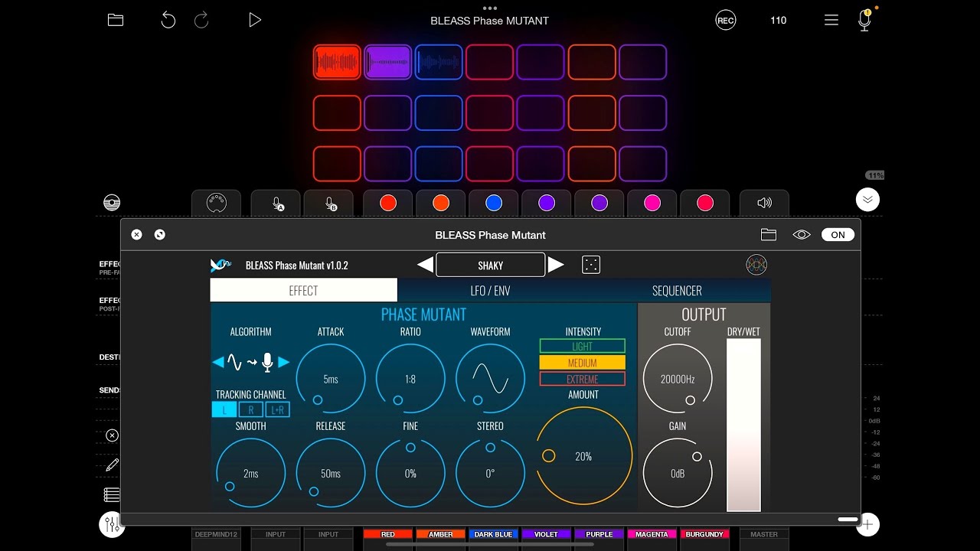The image size is (980, 551).
Task: Close the BLEASS Phase Mutant plugin window
Action: [x=136, y=235]
